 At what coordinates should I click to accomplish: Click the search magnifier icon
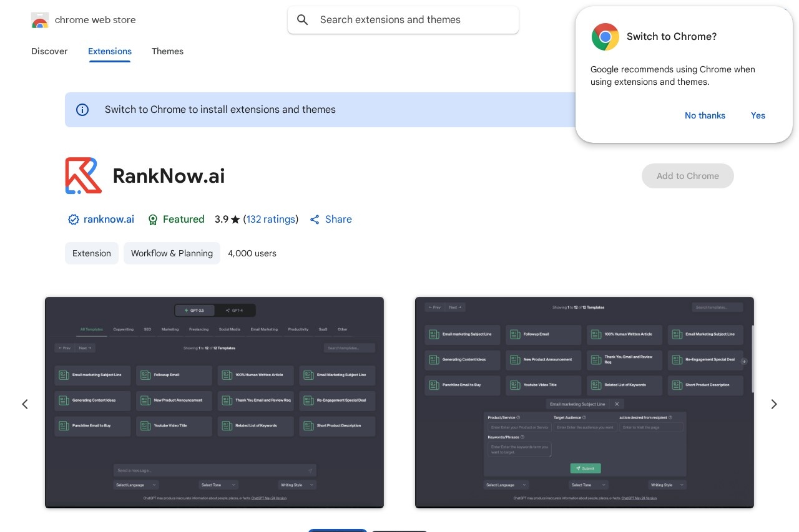coord(303,20)
